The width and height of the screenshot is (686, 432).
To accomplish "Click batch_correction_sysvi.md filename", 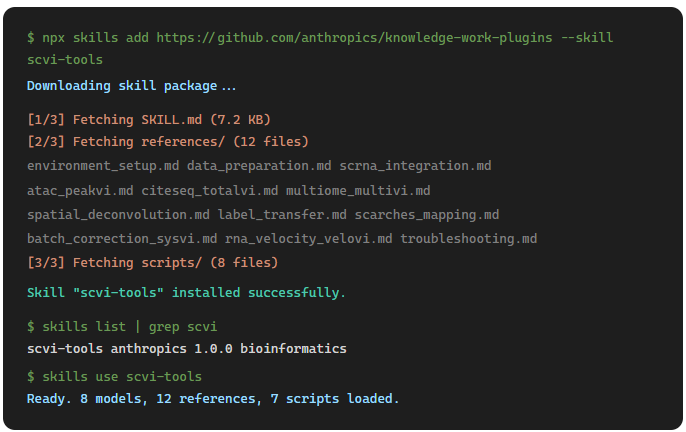I will [122, 239].
